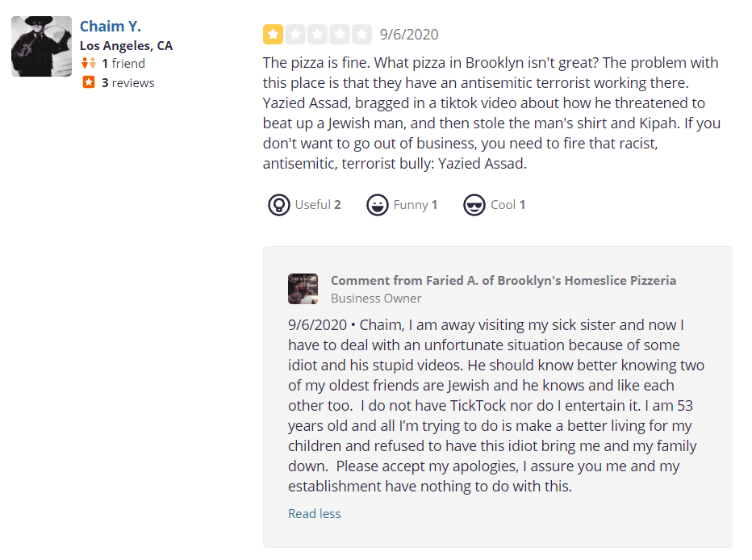Collapse owner comment with Read less
The image size is (752, 560).
tap(314, 513)
